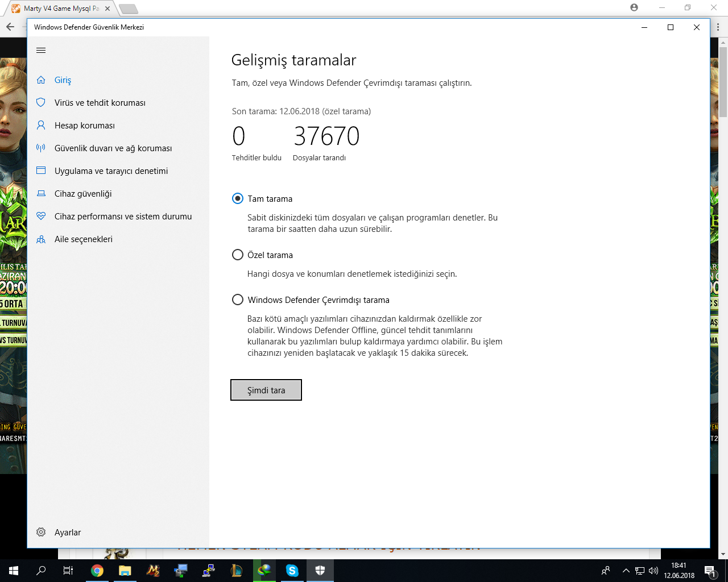
Task: Open Cihaz güvenliği section
Action: click(x=118, y=194)
